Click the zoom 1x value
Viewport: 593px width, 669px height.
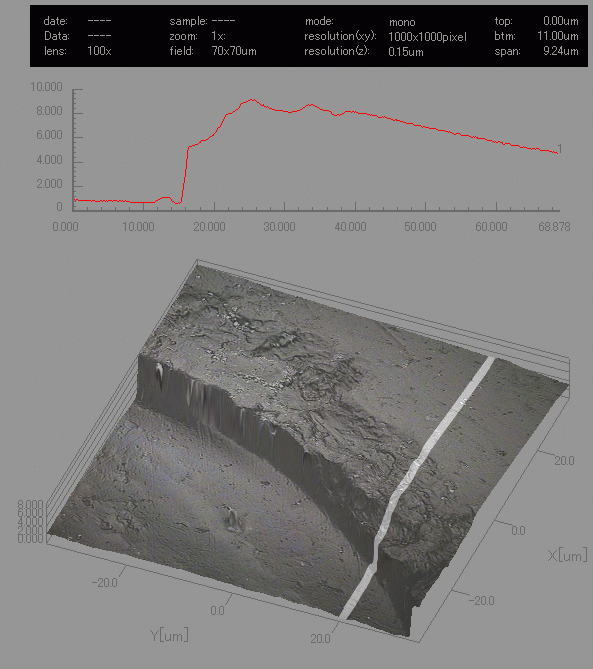click(x=218, y=36)
